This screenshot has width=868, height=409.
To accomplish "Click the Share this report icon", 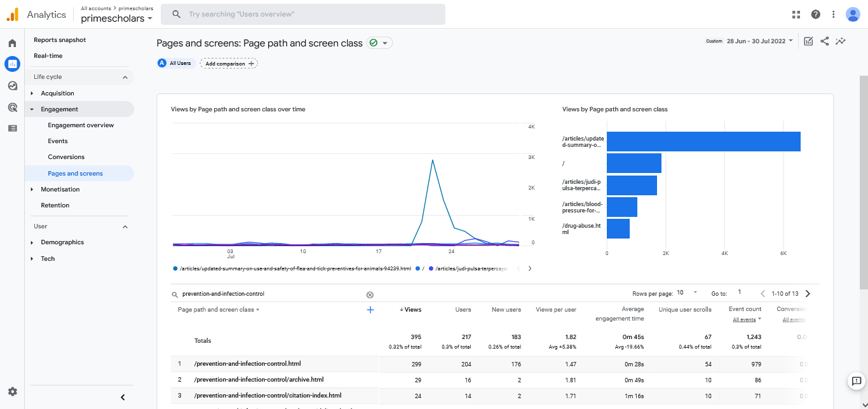I will [x=824, y=41].
